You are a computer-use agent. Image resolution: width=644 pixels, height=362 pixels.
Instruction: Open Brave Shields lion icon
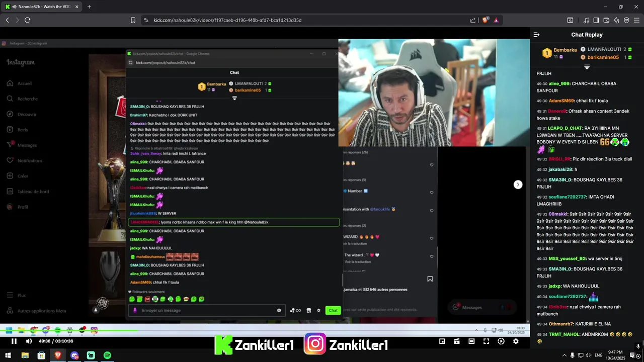click(485, 20)
